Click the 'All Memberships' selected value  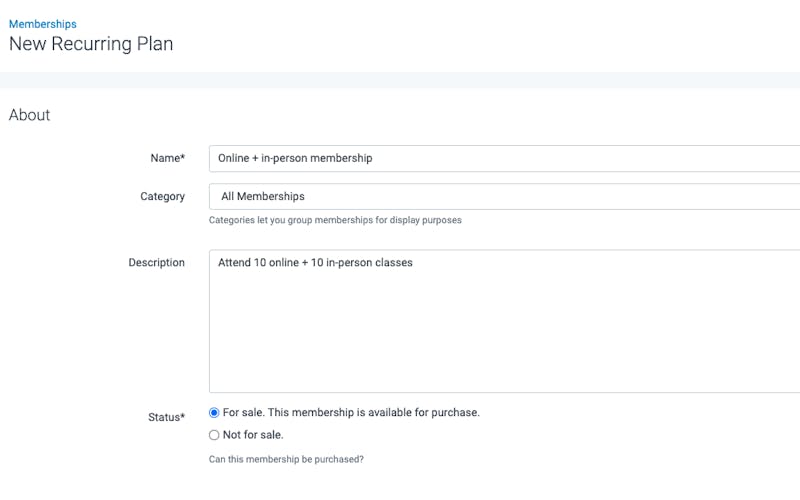pos(263,196)
